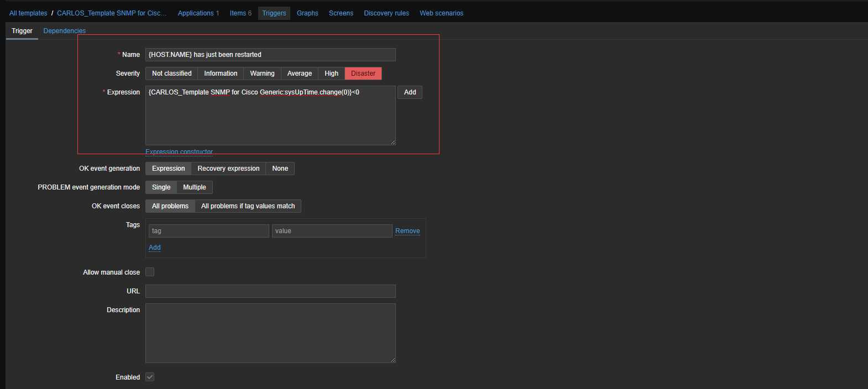868x389 pixels.
Task: Open Discovery rules section
Action: pyautogui.click(x=386, y=13)
